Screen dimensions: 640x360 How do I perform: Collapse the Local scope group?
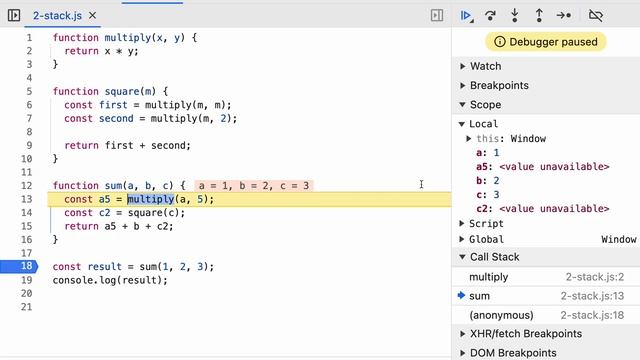(x=462, y=124)
